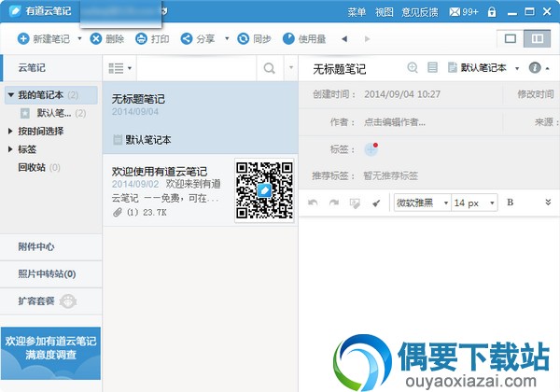Expand the 标签 tree node
The width and height of the screenshot is (560, 392).
(10, 149)
